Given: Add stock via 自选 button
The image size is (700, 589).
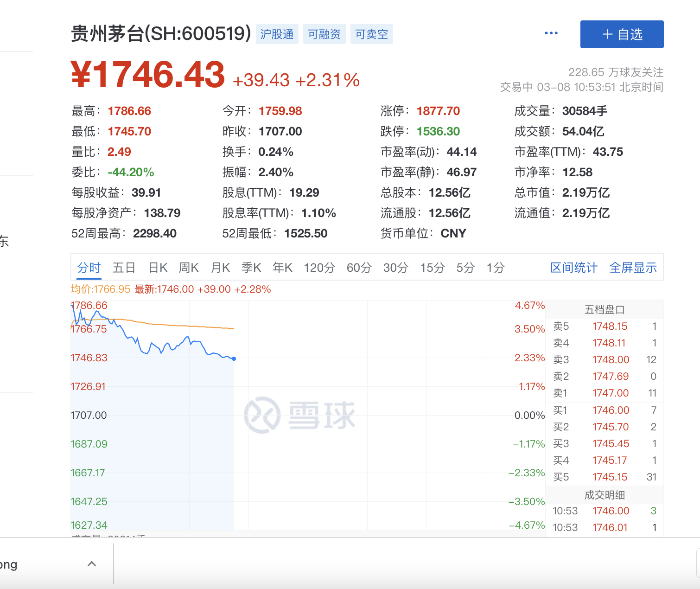Looking at the screenshot, I should click(622, 34).
